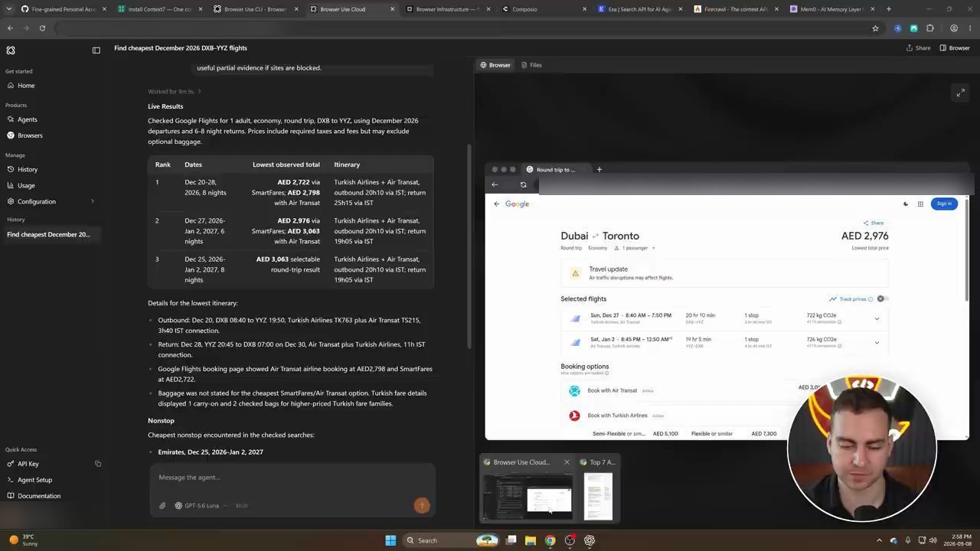The image size is (980, 551).
Task: Open the Google apps grid icon
Action: pos(920,204)
